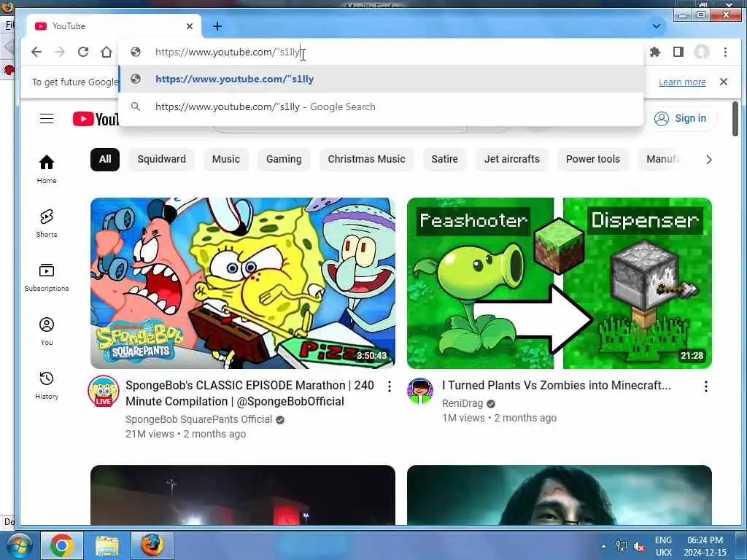
Task: Click the page vertical scrollbar thumb
Action: (735, 119)
